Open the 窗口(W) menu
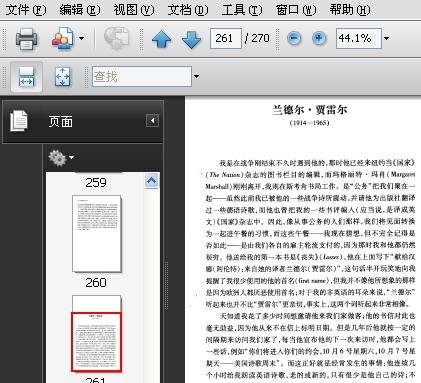This screenshot has height=383, width=421. (296, 10)
